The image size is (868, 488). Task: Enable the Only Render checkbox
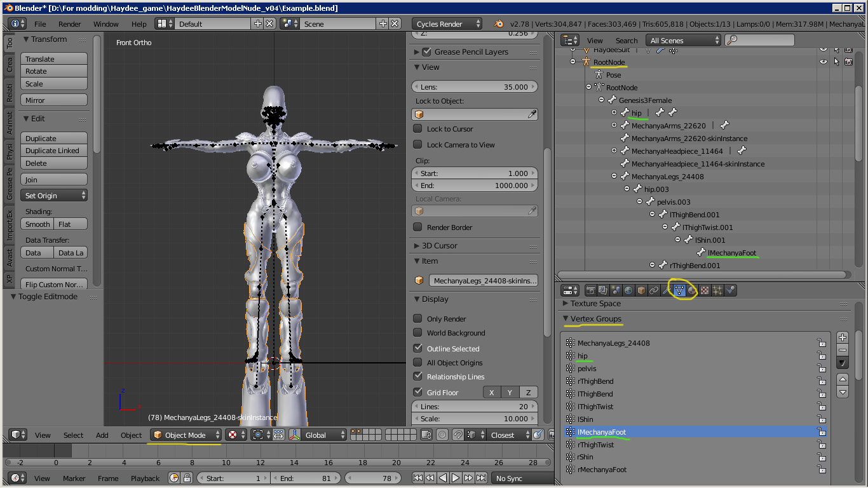click(417, 319)
